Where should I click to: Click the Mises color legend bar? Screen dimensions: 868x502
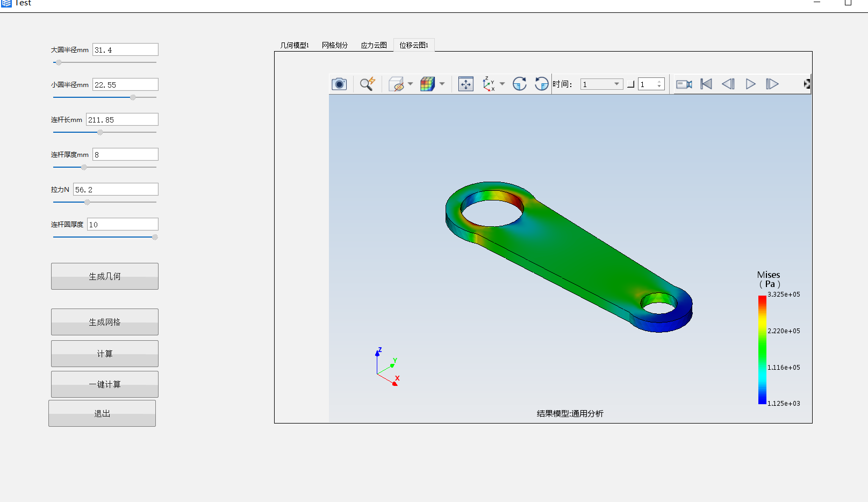(762, 349)
